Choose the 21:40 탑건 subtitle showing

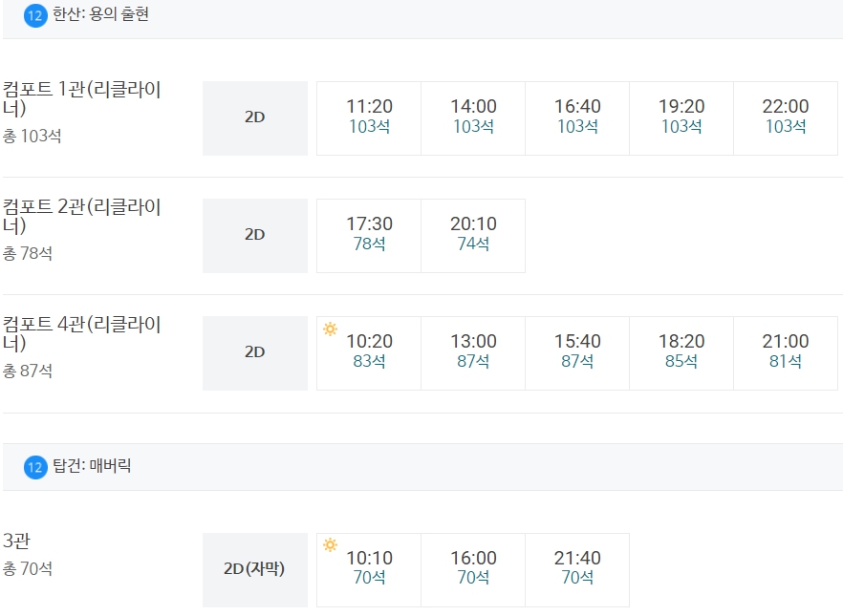tap(577, 570)
